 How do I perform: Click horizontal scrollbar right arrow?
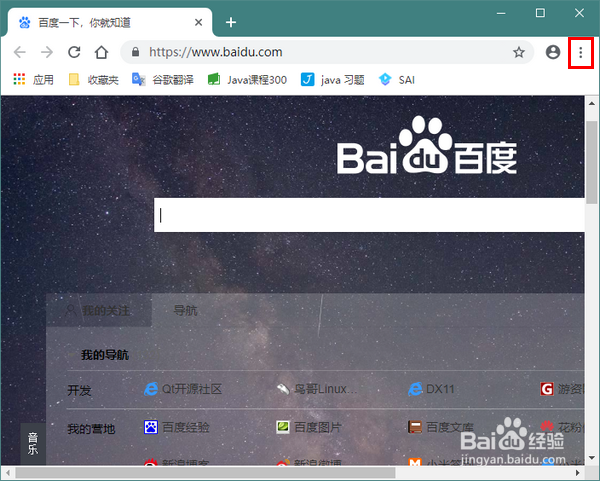click(578, 473)
